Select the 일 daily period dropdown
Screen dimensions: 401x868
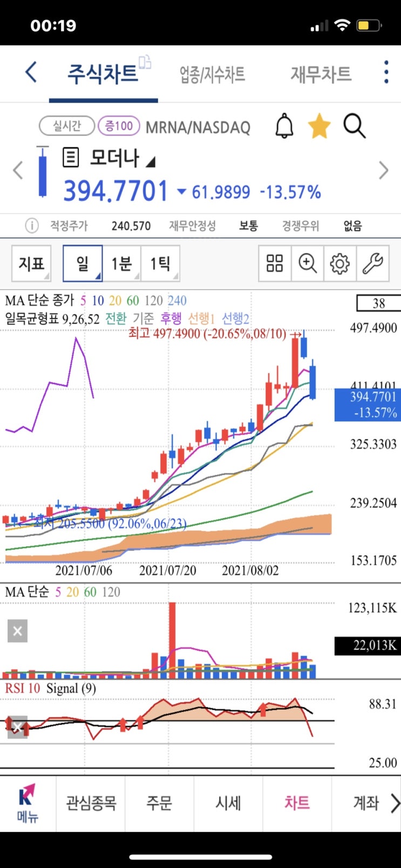click(83, 263)
